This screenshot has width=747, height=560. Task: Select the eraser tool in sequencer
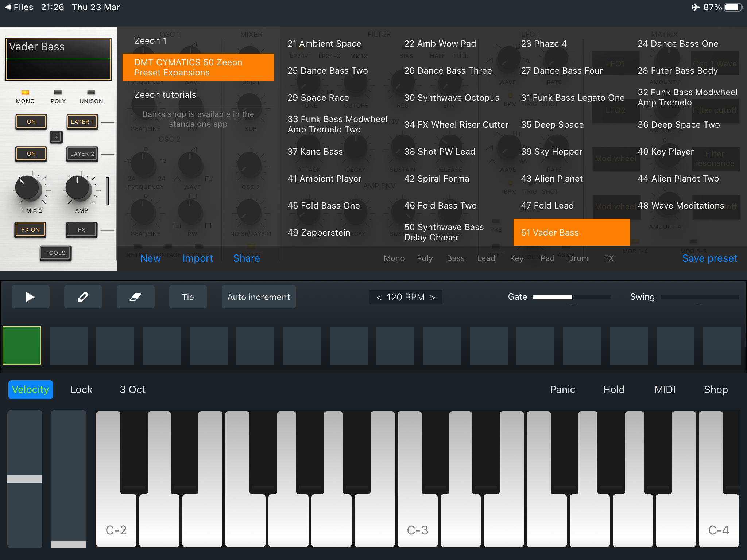(x=135, y=297)
